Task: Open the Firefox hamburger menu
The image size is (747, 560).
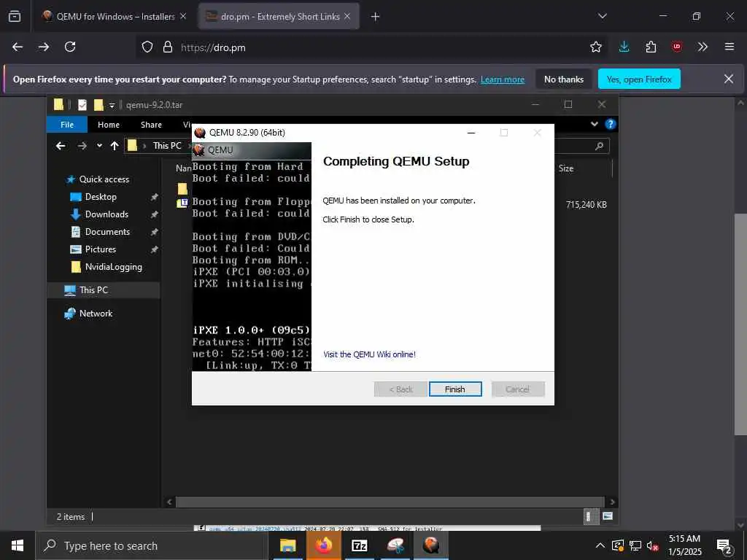Action: pos(729,47)
